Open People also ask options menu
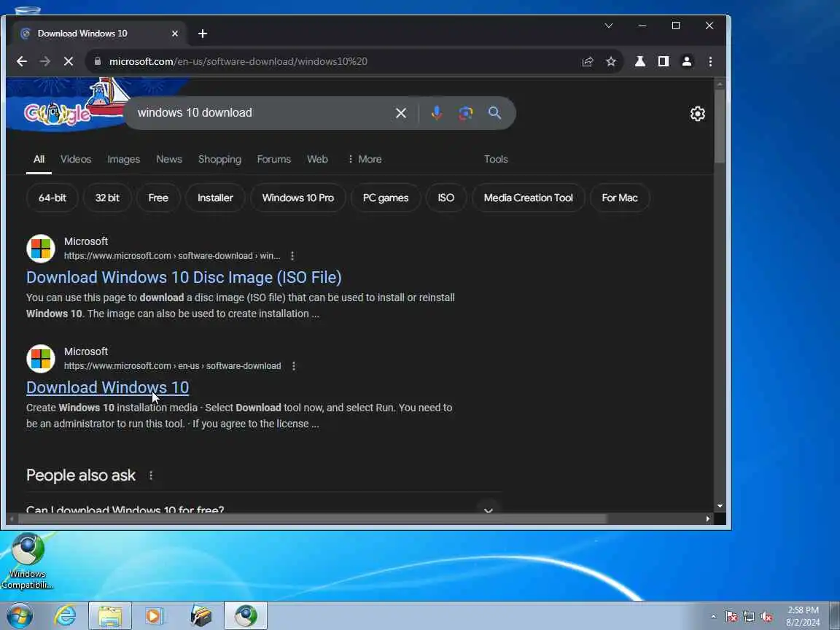Viewport: 840px width, 630px height. (150, 475)
